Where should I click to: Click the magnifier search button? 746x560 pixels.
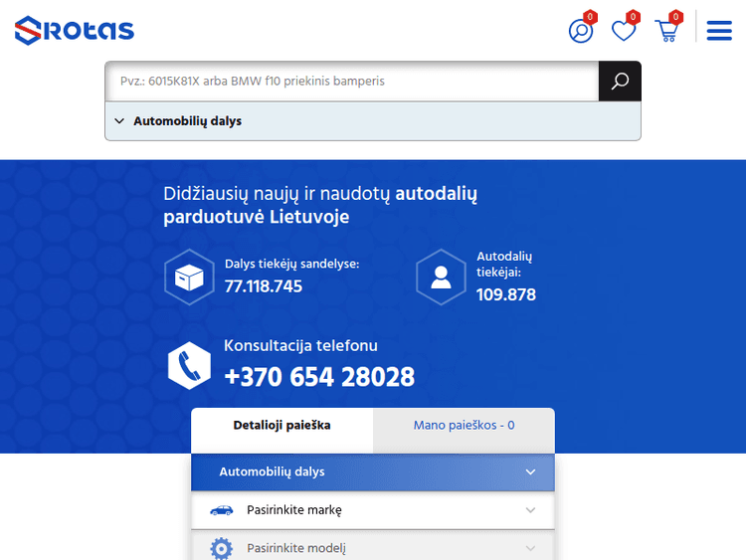[620, 82]
